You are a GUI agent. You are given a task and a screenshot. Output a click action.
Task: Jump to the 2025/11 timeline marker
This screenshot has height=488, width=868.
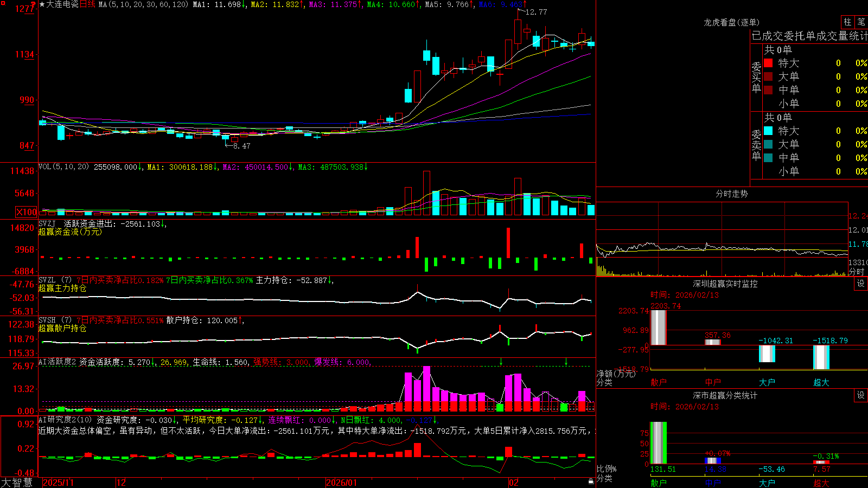(x=58, y=483)
